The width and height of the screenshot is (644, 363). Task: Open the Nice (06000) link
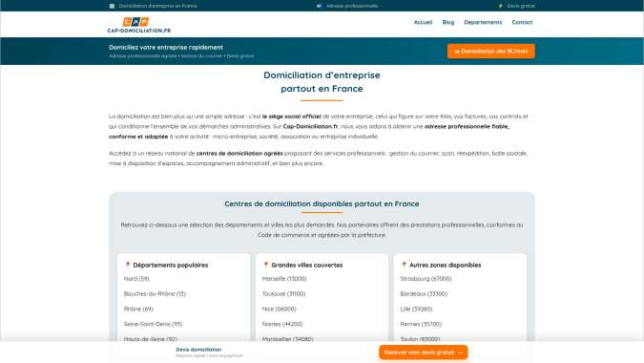click(x=279, y=310)
